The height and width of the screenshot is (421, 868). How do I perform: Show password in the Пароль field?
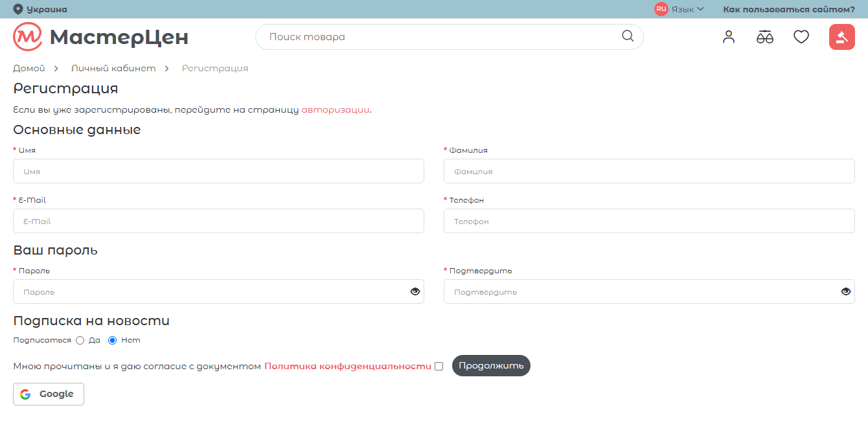click(x=415, y=291)
